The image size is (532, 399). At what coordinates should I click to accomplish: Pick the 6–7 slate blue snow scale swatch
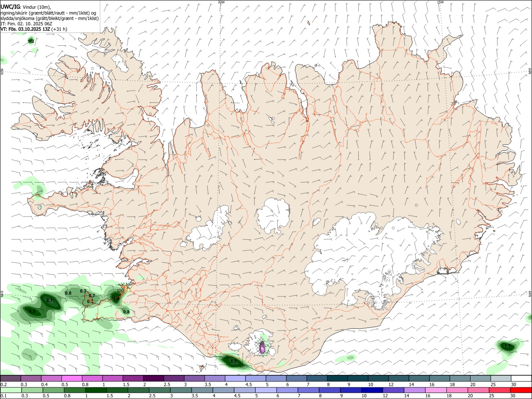coord(296,378)
